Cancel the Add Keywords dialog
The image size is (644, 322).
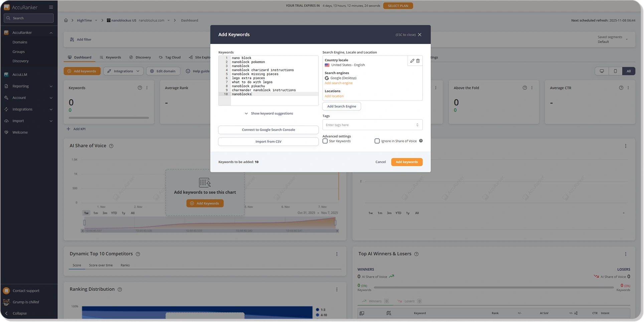point(380,162)
